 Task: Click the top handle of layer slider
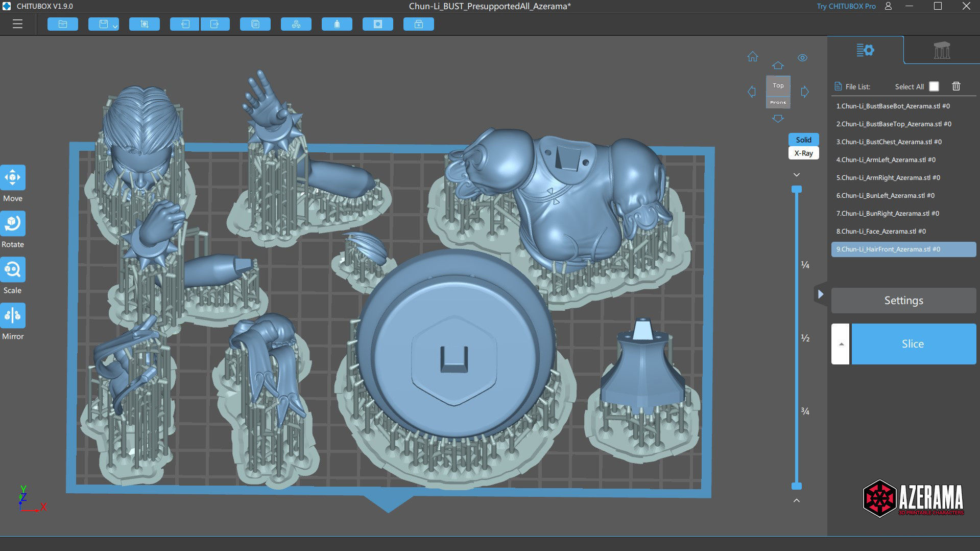pyautogui.click(x=796, y=189)
